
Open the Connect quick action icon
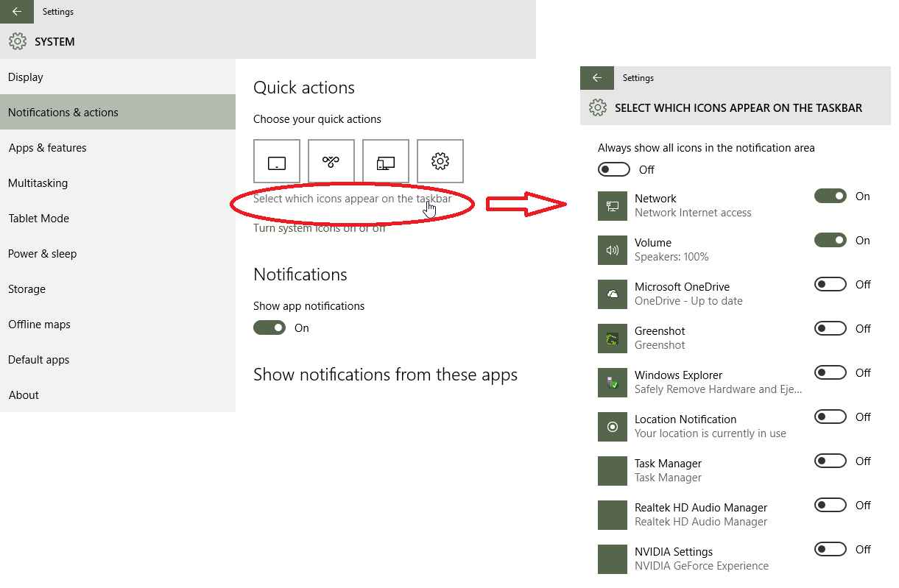(x=385, y=161)
